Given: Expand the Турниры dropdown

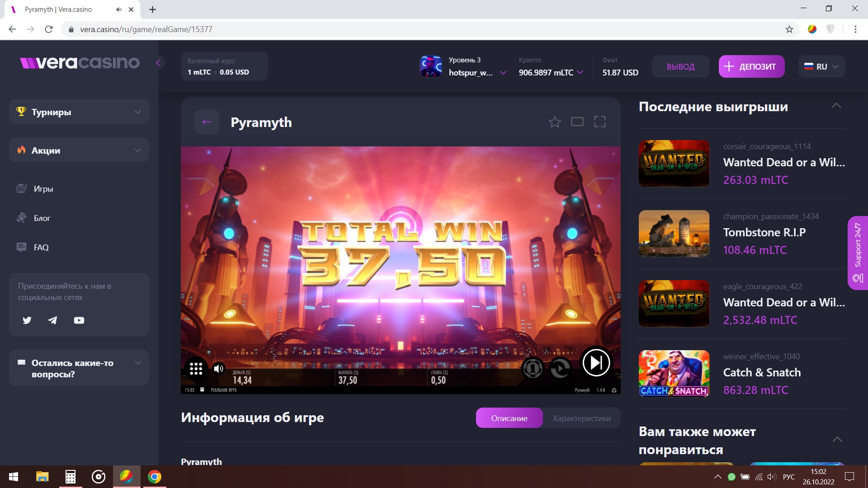Looking at the screenshot, I should tap(79, 112).
